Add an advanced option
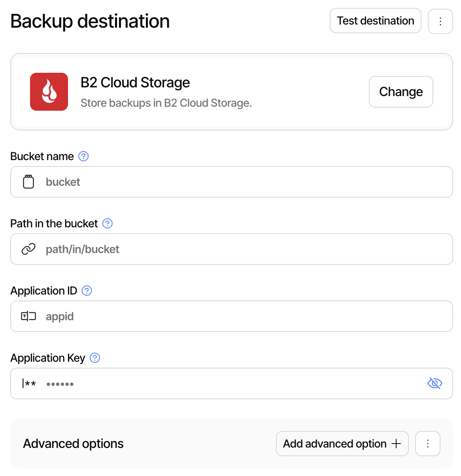461x476 pixels. (x=342, y=444)
